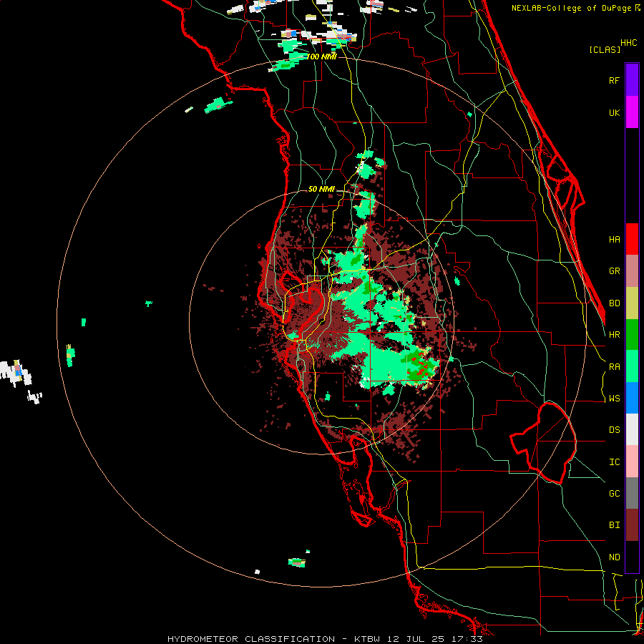The height and width of the screenshot is (644, 644).
Task: Click the HA red legend swatch
Action: coord(632,239)
